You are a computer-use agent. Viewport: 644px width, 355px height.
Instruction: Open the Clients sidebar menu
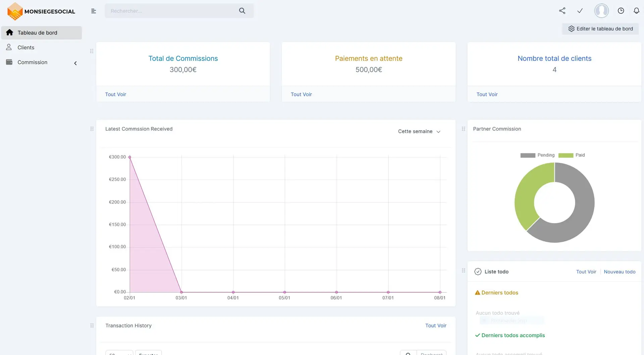tap(26, 47)
